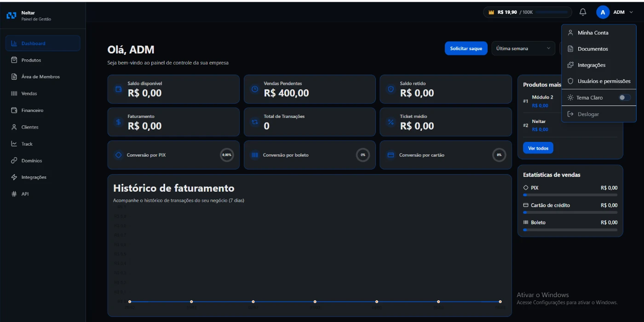Click the ADM avatar circle
This screenshot has height=322, width=644.
pos(603,12)
